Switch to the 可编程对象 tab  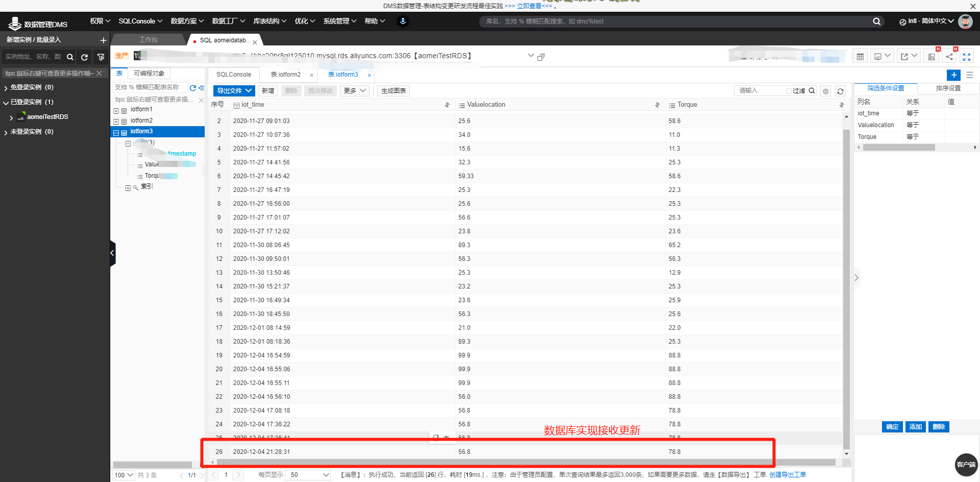coord(149,74)
